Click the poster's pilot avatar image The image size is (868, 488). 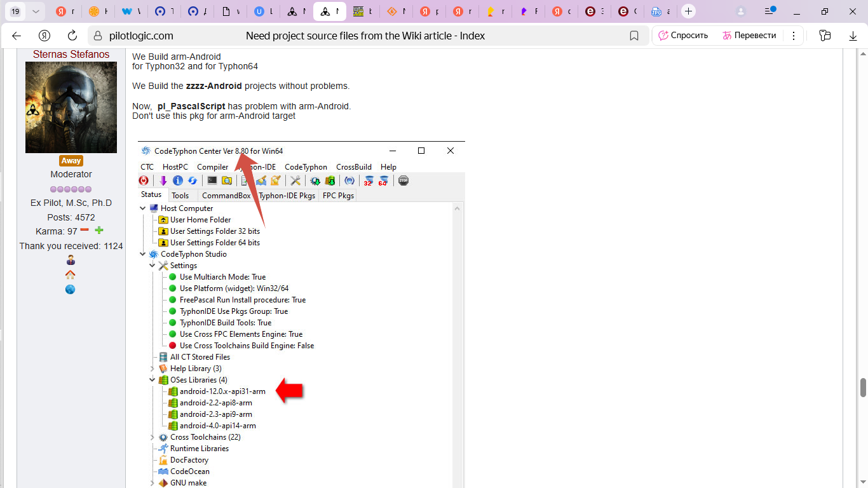pos(71,107)
